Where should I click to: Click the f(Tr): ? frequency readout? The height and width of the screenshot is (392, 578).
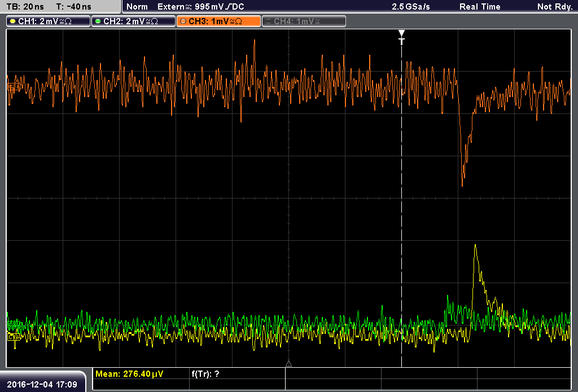[205, 373]
